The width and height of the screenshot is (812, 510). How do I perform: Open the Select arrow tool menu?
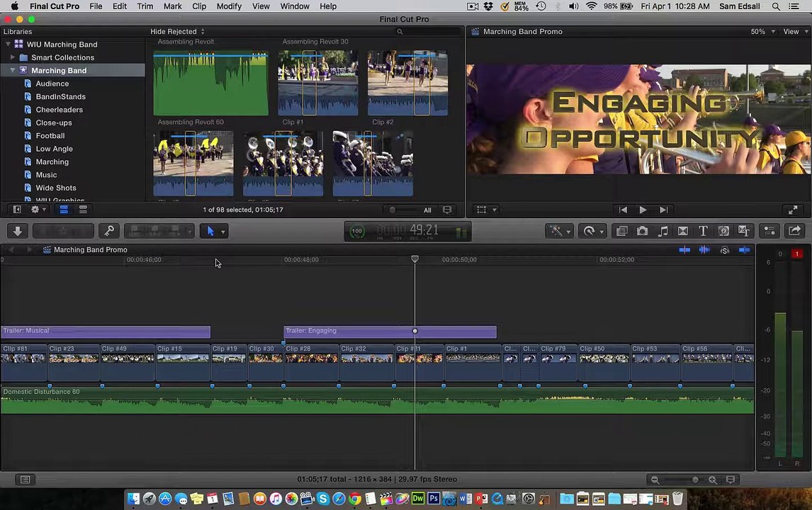click(x=214, y=231)
